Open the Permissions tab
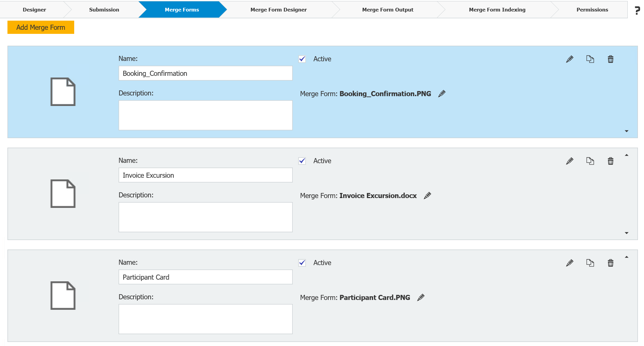Image resolution: width=644 pixels, height=346 pixels. click(x=592, y=9)
